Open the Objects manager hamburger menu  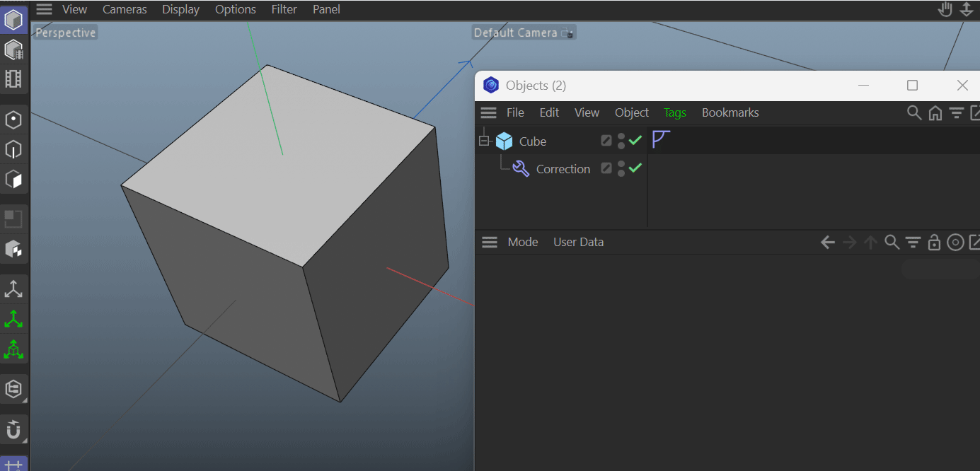pos(488,113)
